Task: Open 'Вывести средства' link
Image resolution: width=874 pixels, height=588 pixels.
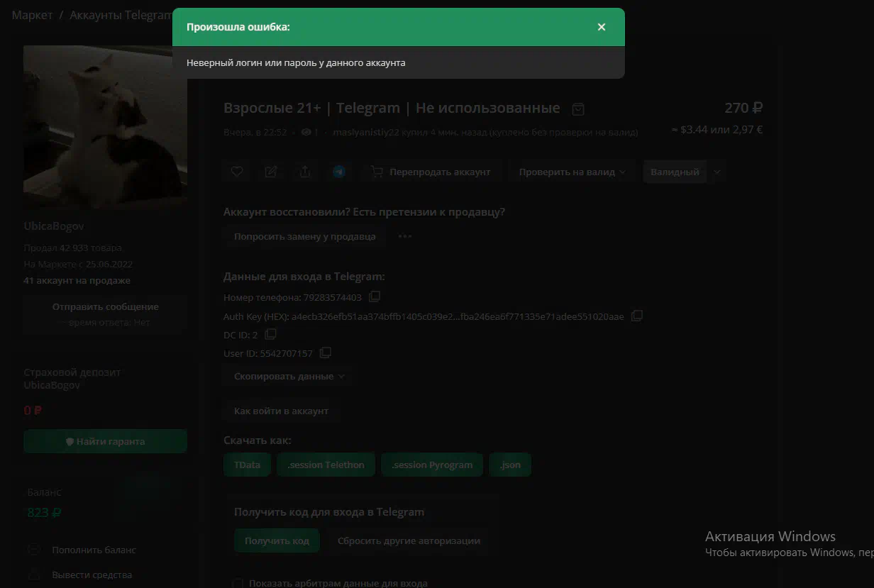Action: point(92,575)
